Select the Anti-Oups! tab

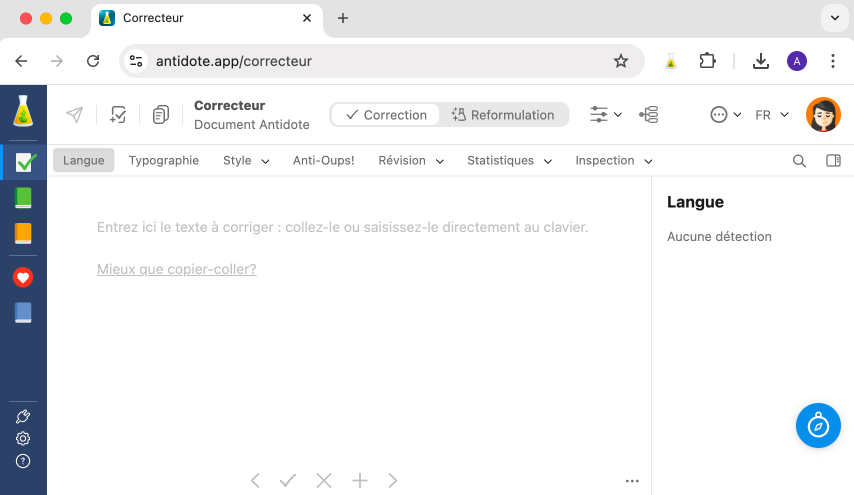pyautogui.click(x=323, y=161)
